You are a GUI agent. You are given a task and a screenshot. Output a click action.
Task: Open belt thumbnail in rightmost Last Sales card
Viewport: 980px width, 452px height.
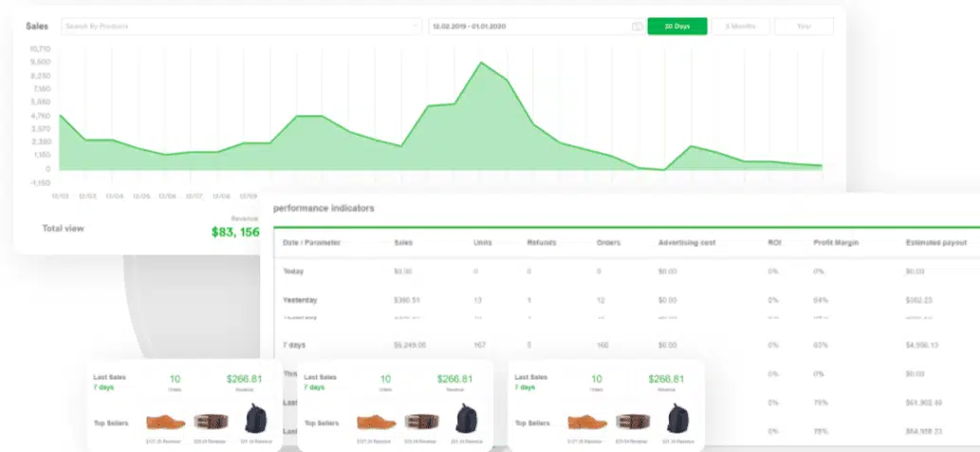tap(633, 422)
